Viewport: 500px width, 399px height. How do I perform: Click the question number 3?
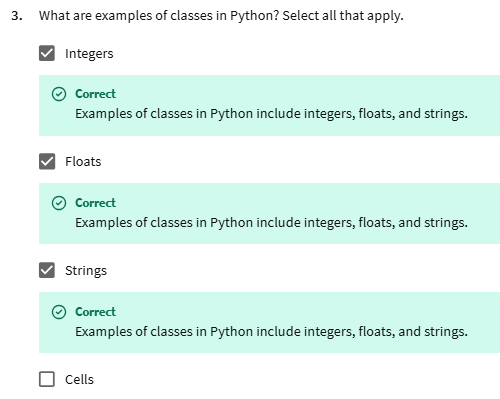(17, 16)
